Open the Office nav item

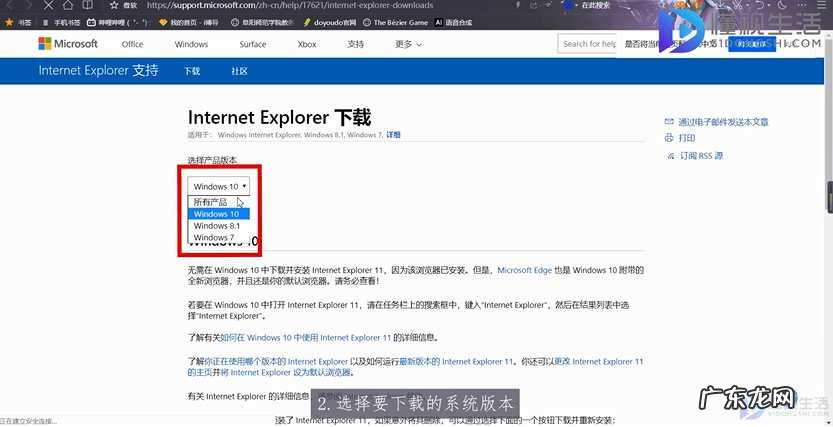(132, 44)
